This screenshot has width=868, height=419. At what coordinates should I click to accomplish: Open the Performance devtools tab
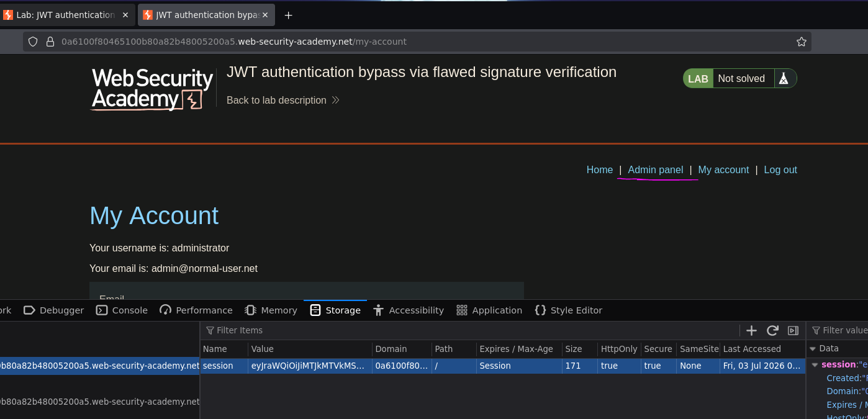[x=196, y=310]
